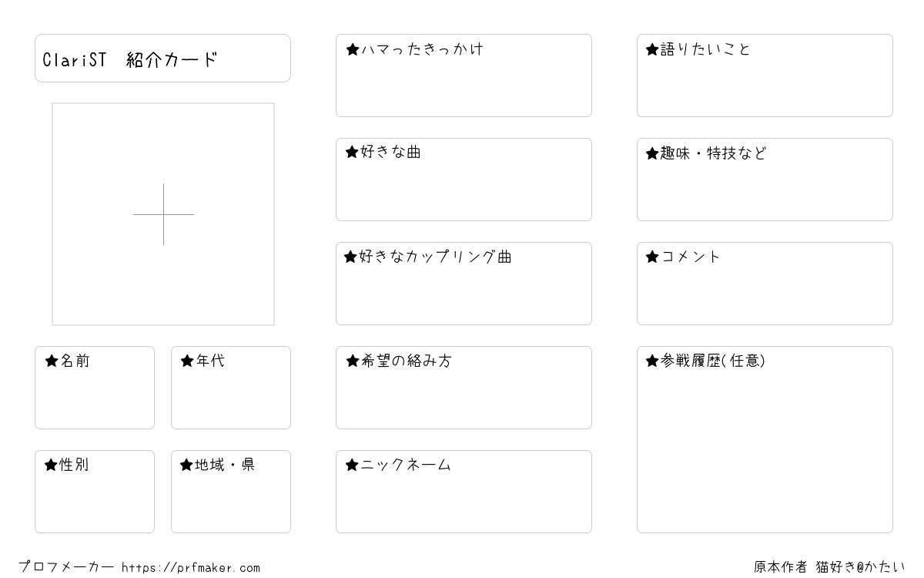The width and height of the screenshot is (924, 578).
Task: Select the 好きなカップリング曲 field
Action: pyautogui.click(x=464, y=284)
